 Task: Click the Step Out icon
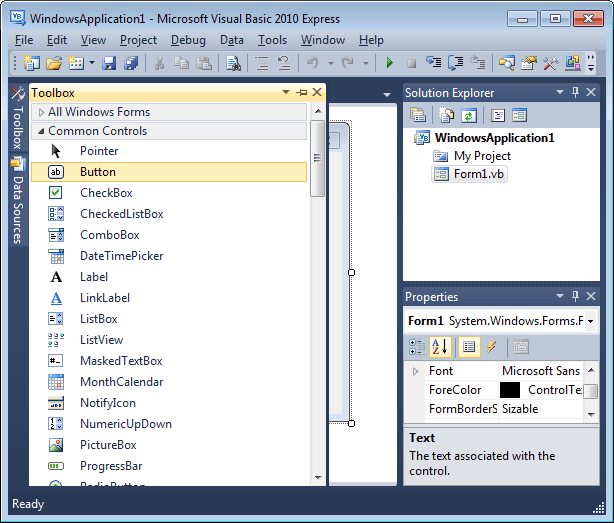coord(478,63)
